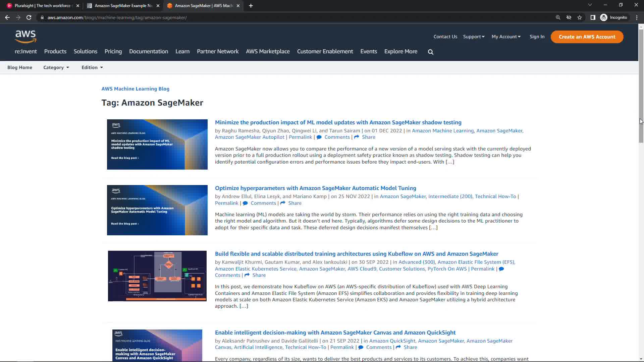The image size is (644, 362).
Task: Click the Incognito profile icon
Action: [604, 17]
